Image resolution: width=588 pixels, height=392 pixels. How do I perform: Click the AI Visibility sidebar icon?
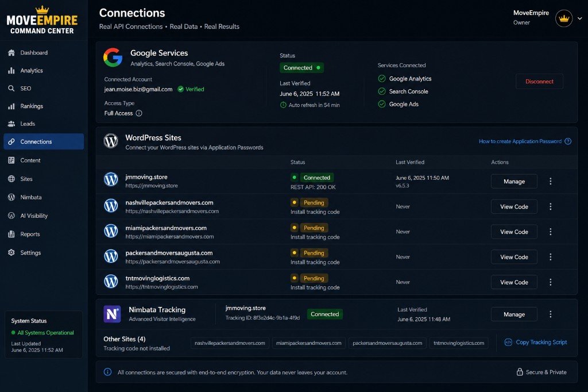coord(11,216)
